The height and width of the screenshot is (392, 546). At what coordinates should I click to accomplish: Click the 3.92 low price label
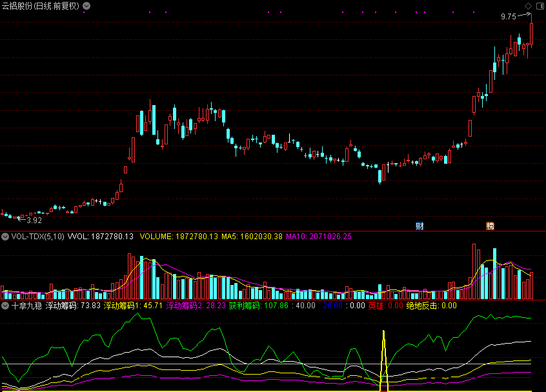tap(34, 220)
